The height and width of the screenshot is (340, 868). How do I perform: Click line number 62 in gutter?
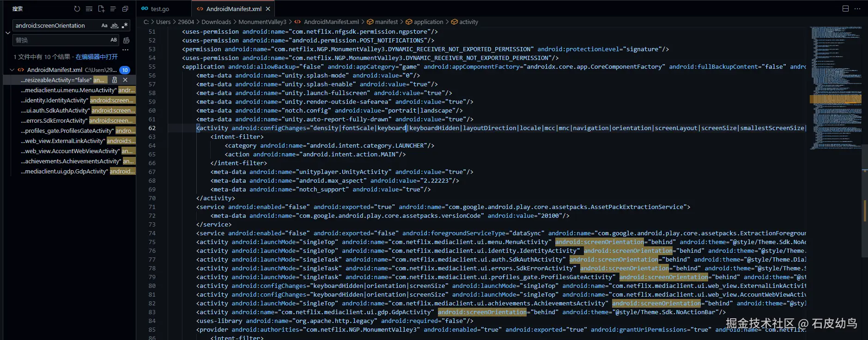pos(152,128)
